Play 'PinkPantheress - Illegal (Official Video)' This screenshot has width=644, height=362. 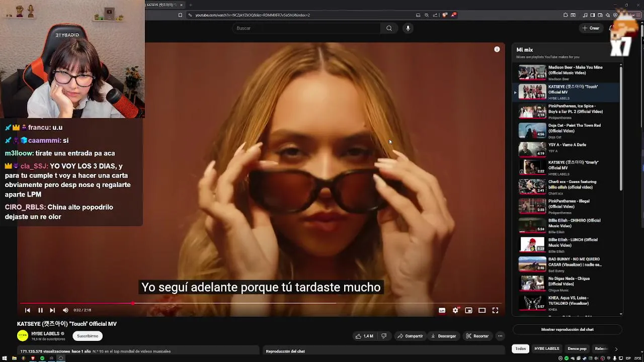(x=566, y=206)
